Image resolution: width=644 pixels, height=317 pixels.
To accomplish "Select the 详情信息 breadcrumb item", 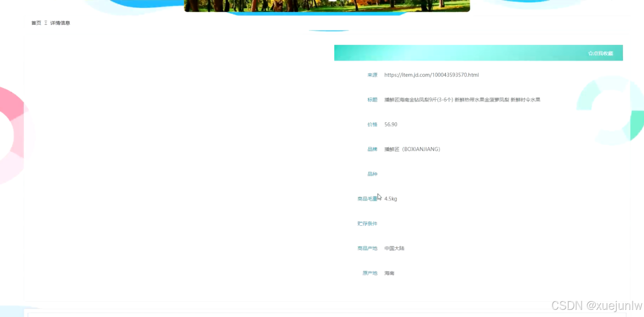I will click(60, 23).
